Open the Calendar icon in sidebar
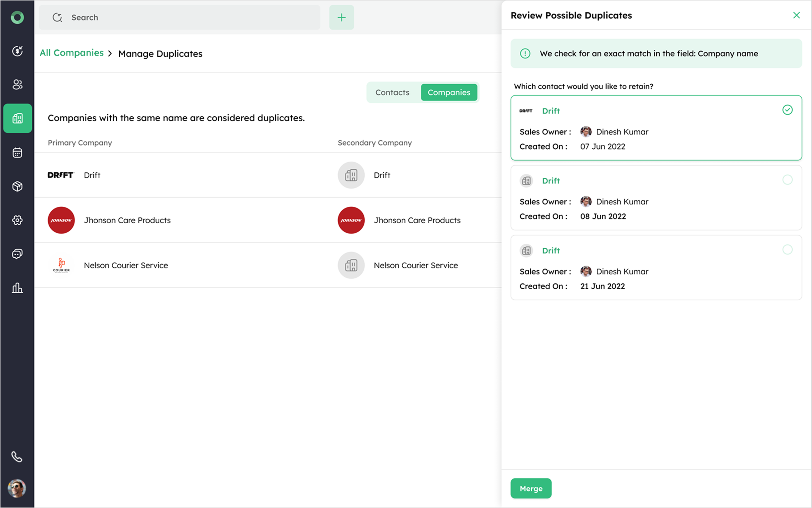 coord(17,153)
